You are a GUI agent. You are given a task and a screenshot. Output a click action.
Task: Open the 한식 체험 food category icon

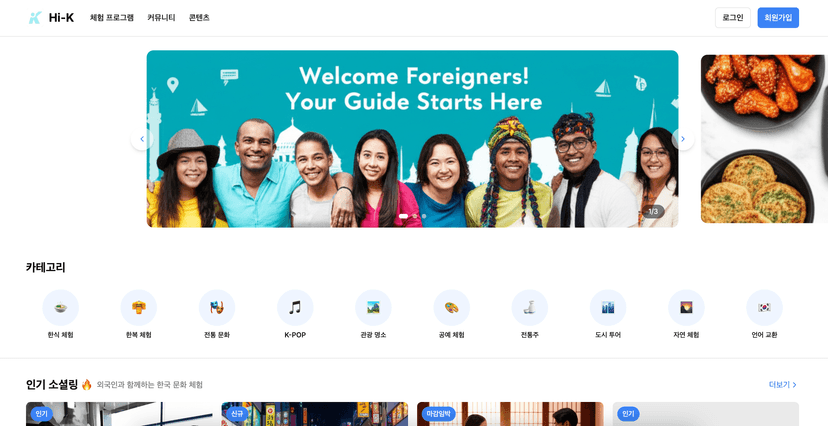[60, 307]
